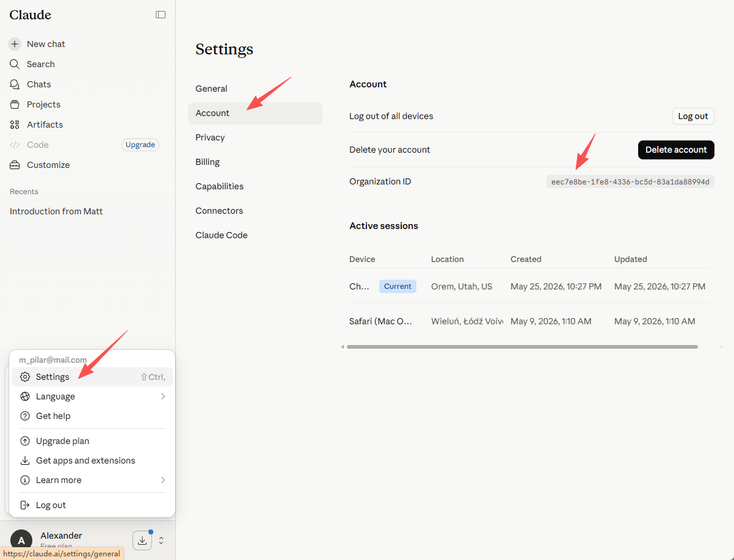This screenshot has height=560, width=734.
Task: Collapse the sidebar with the panel icon
Action: point(161,15)
